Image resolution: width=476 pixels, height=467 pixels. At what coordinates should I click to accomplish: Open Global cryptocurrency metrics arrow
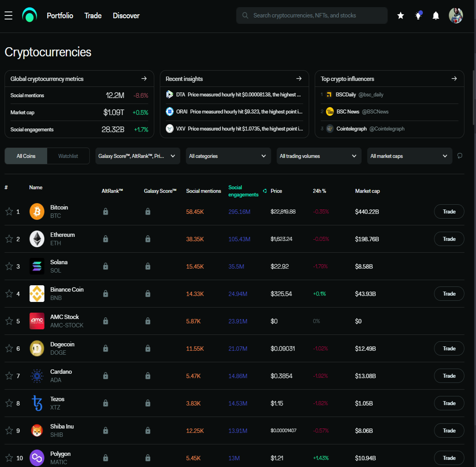[144, 79]
